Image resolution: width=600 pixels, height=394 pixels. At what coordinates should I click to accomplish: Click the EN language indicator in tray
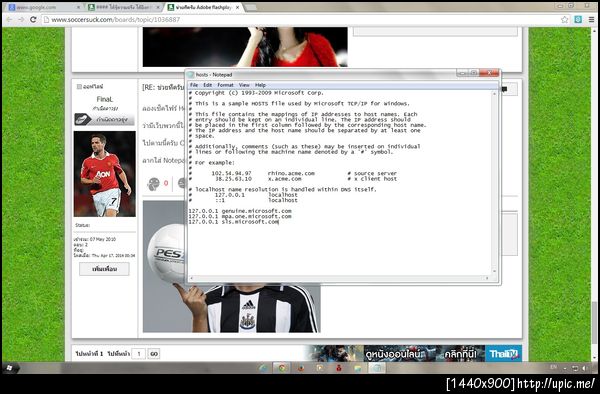pos(553,367)
